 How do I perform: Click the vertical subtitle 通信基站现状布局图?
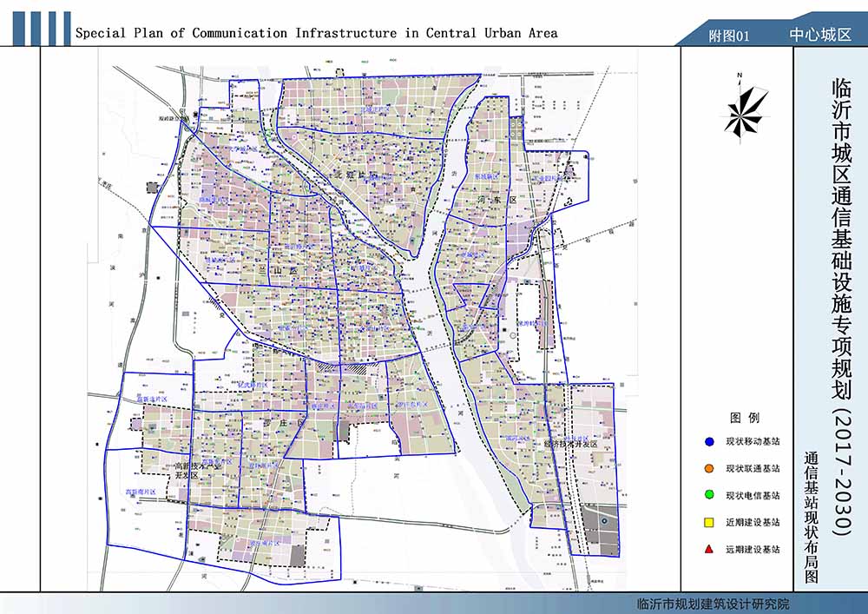click(x=812, y=518)
